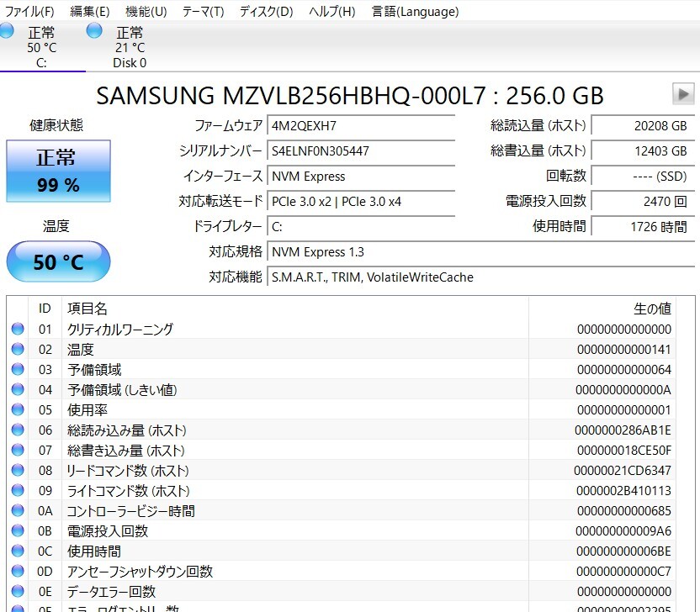Open the ディスク(D) menu
Image resolution: width=700 pixels, height=612 pixels.
pos(266,12)
